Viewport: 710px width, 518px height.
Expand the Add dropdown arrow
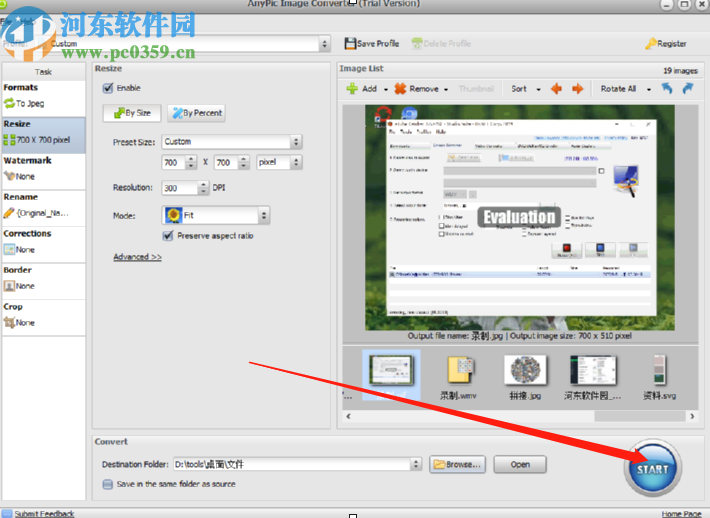[x=386, y=89]
